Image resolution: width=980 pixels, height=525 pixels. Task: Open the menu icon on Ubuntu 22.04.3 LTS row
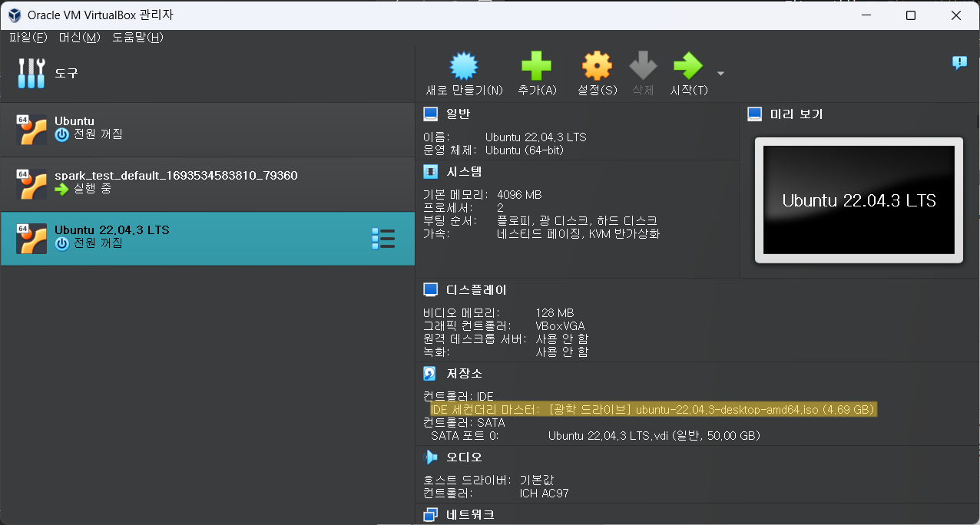[382, 239]
